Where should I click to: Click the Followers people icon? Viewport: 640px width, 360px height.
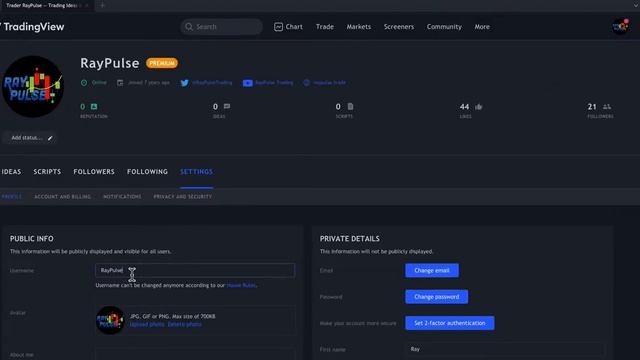[607, 107]
